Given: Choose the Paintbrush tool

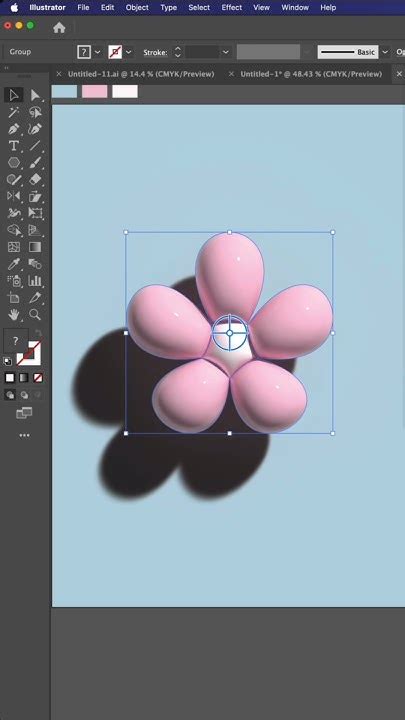Looking at the screenshot, I should coord(35,163).
